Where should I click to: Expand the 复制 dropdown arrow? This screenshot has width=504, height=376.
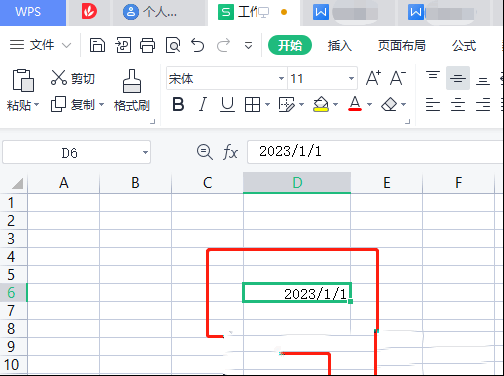[x=101, y=105]
